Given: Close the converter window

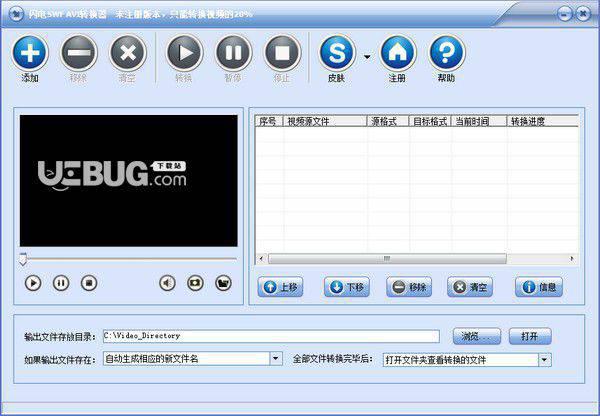Looking at the screenshot, I should pyautogui.click(x=583, y=15).
